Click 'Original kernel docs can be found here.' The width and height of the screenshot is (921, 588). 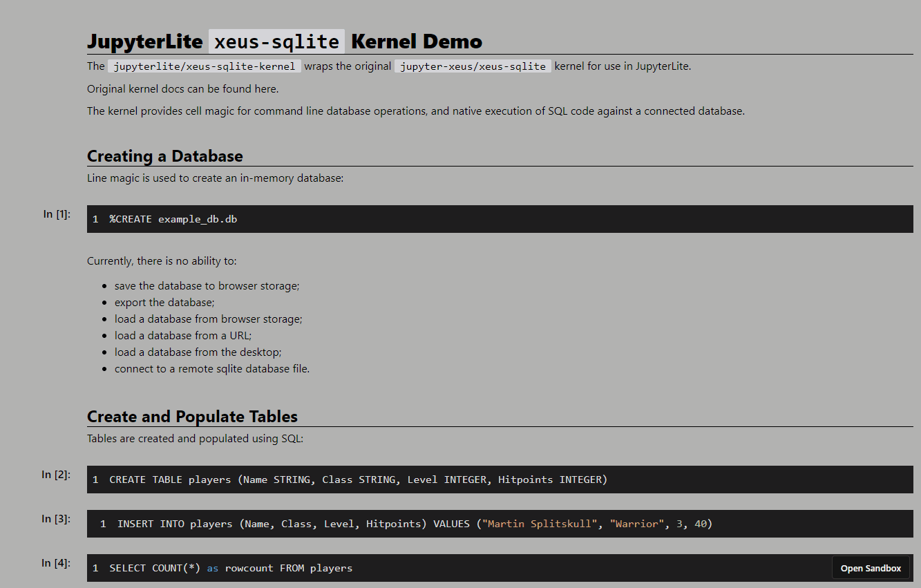[183, 88]
